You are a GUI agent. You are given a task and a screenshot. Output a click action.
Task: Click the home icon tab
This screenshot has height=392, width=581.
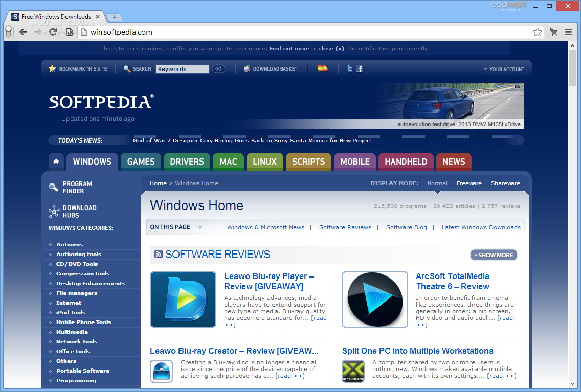pos(56,162)
